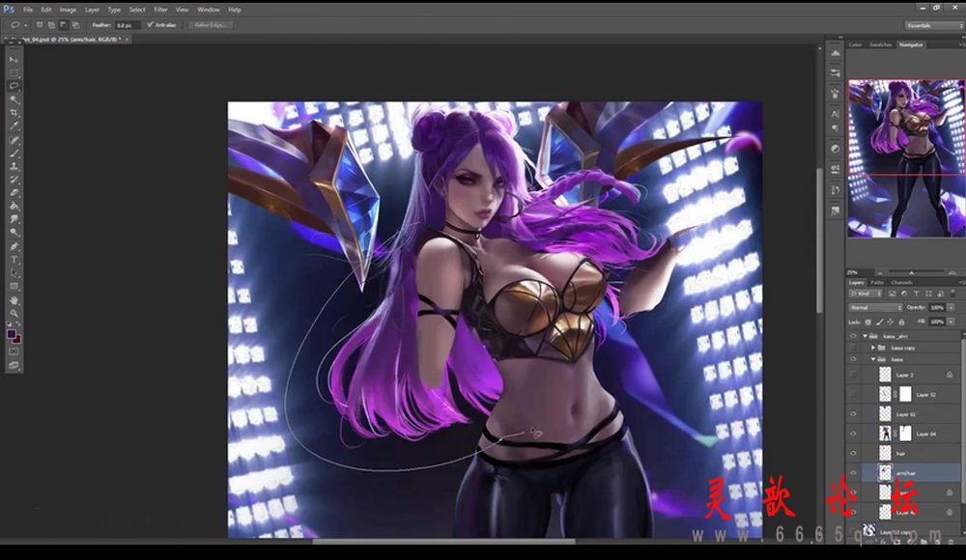
Task: Hide the kaisa_ahri group
Action: pyautogui.click(x=853, y=336)
